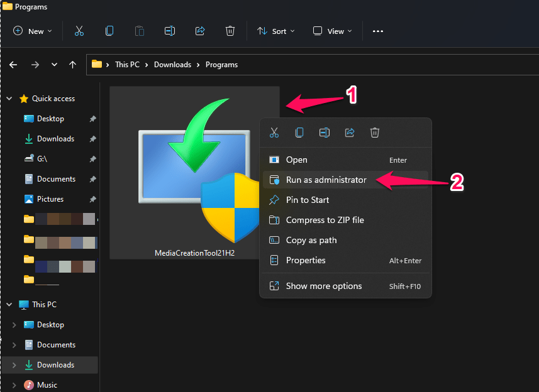The image size is (539, 392).
Task: Open the Share icon in the toolbar
Action: coord(200,30)
